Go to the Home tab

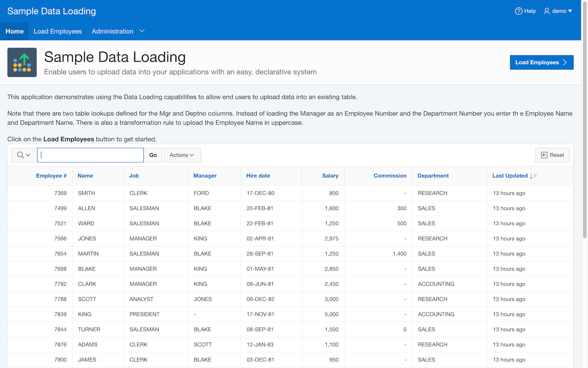tap(14, 31)
